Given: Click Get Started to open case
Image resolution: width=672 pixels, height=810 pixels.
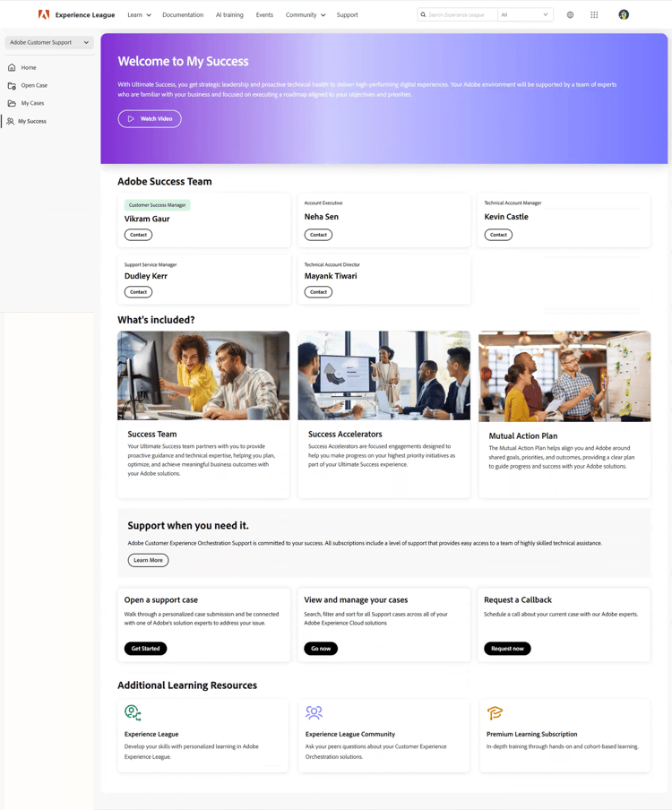Looking at the screenshot, I should tap(146, 649).
